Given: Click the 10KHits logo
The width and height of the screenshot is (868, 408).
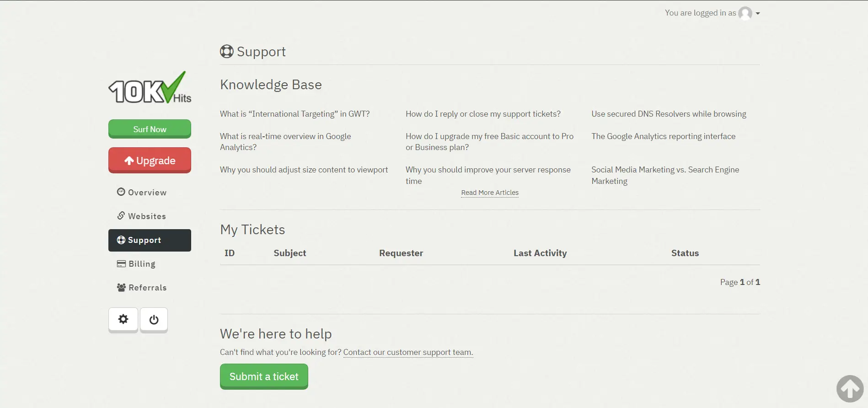Looking at the screenshot, I should [150, 87].
